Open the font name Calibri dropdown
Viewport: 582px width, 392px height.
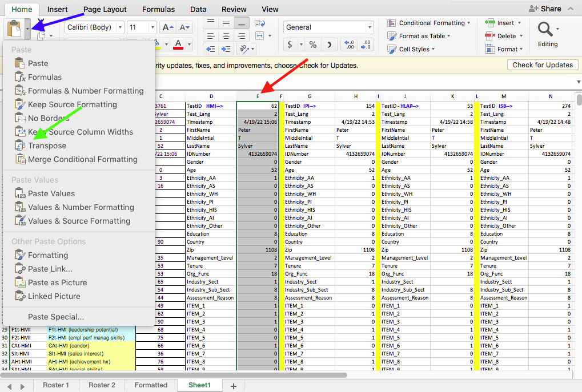point(119,27)
